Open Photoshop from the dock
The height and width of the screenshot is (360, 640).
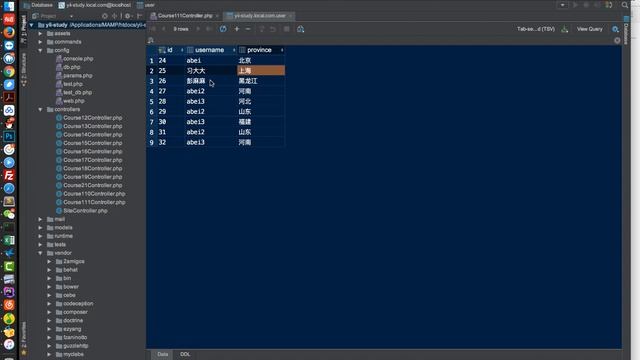tap(9, 136)
